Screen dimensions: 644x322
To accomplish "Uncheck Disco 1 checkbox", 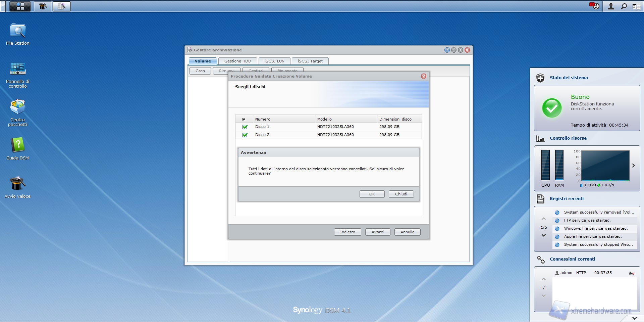I will point(245,127).
